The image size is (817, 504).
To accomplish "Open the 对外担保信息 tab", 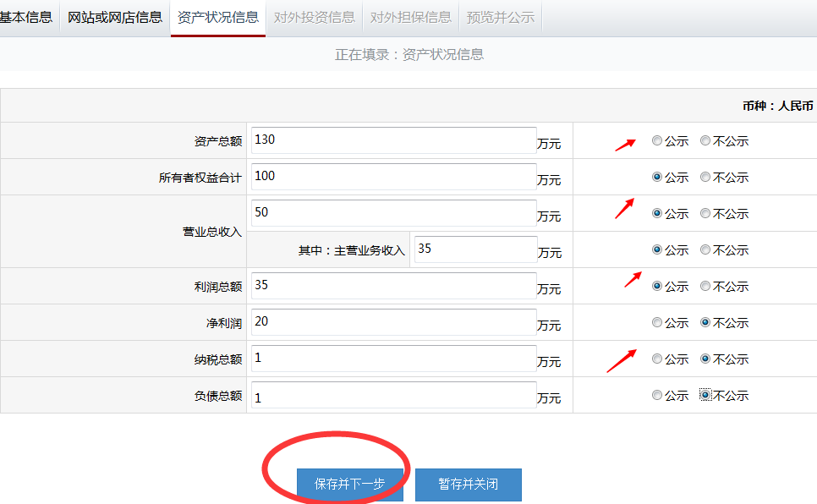I will (411, 16).
